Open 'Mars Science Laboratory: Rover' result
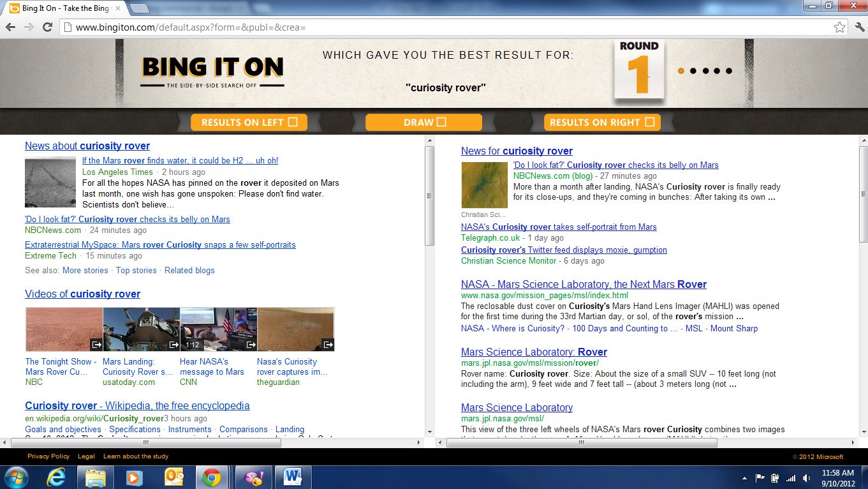This screenshot has width=868, height=489. click(534, 352)
